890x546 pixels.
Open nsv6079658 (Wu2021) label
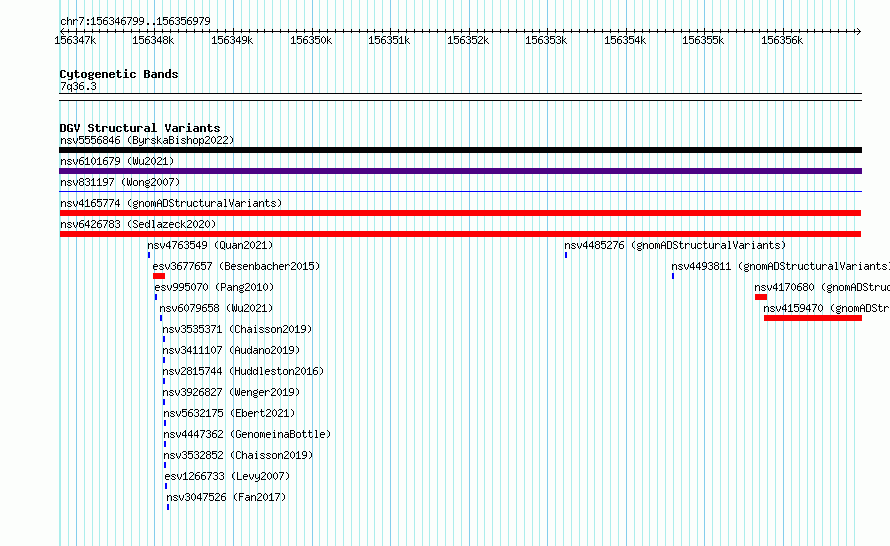216,308
